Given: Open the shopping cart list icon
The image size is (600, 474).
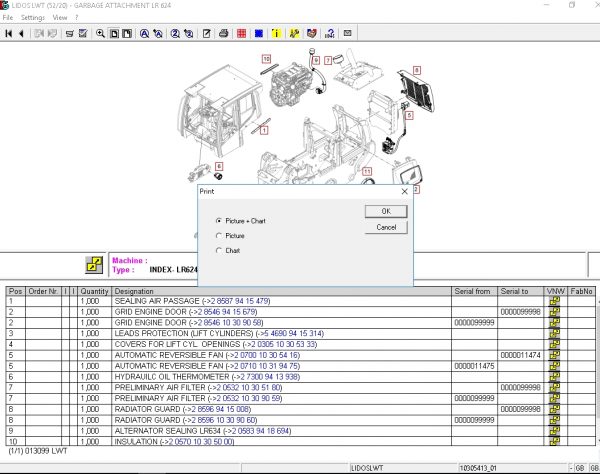Looking at the screenshot, I should pyautogui.click(x=70, y=34).
